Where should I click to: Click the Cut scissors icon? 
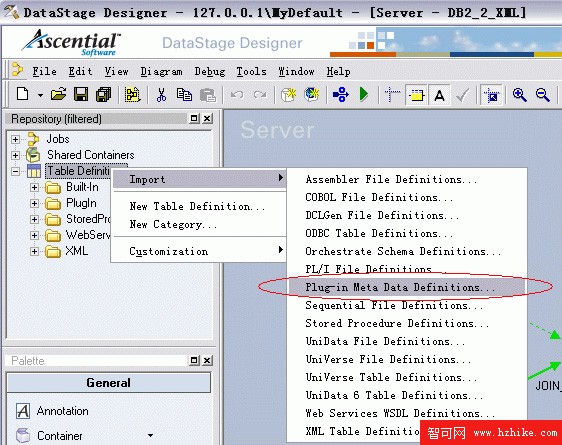click(x=161, y=95)
